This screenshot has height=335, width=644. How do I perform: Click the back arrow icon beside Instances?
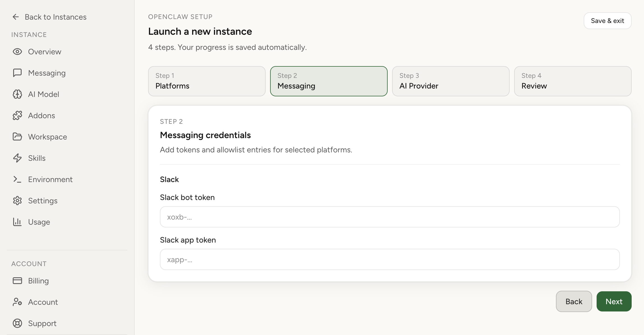click(16, 17)
